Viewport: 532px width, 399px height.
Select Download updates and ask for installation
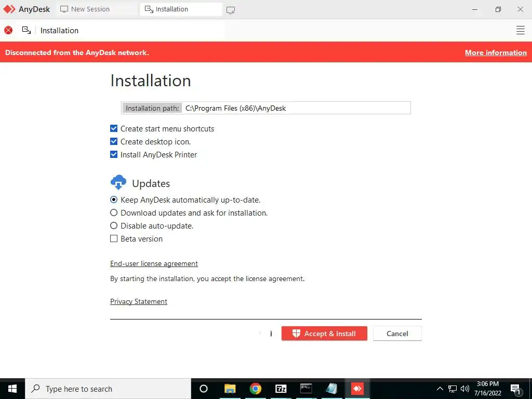click(114, 212)
